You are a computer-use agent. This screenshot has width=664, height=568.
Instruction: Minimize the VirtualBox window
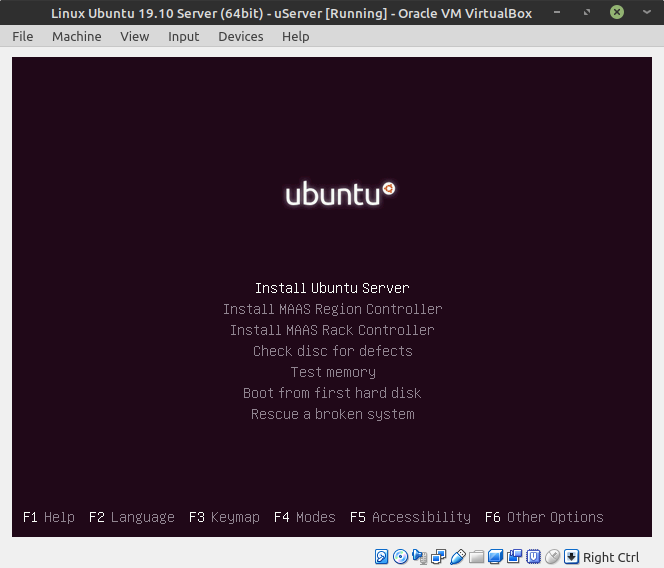point(557,12)
